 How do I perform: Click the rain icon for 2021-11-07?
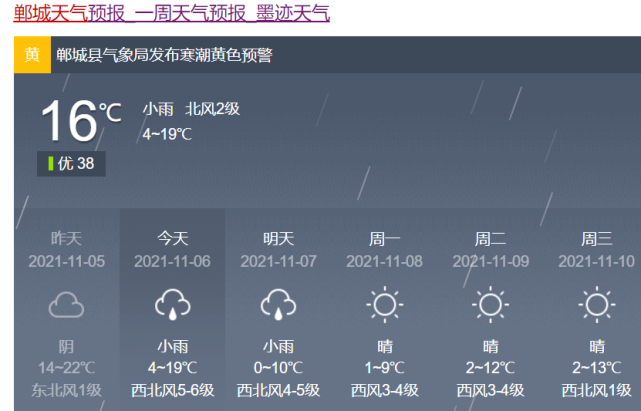pos(278,305)
